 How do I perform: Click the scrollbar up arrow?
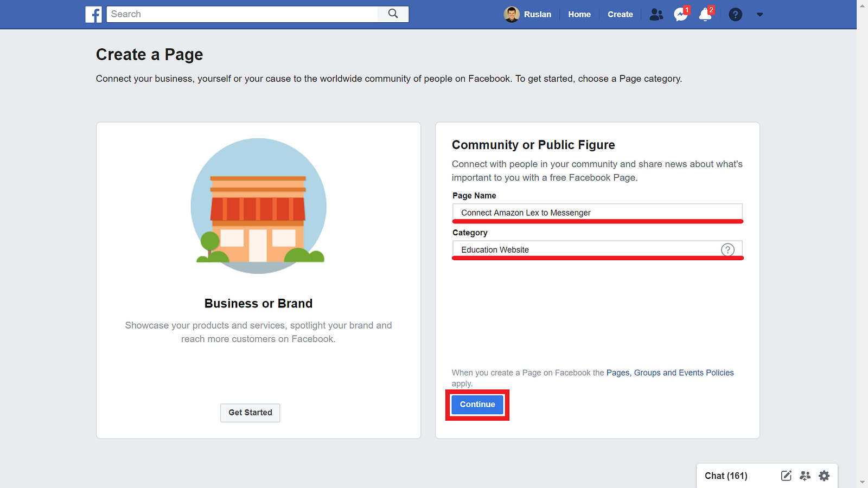tap(863, 5)
